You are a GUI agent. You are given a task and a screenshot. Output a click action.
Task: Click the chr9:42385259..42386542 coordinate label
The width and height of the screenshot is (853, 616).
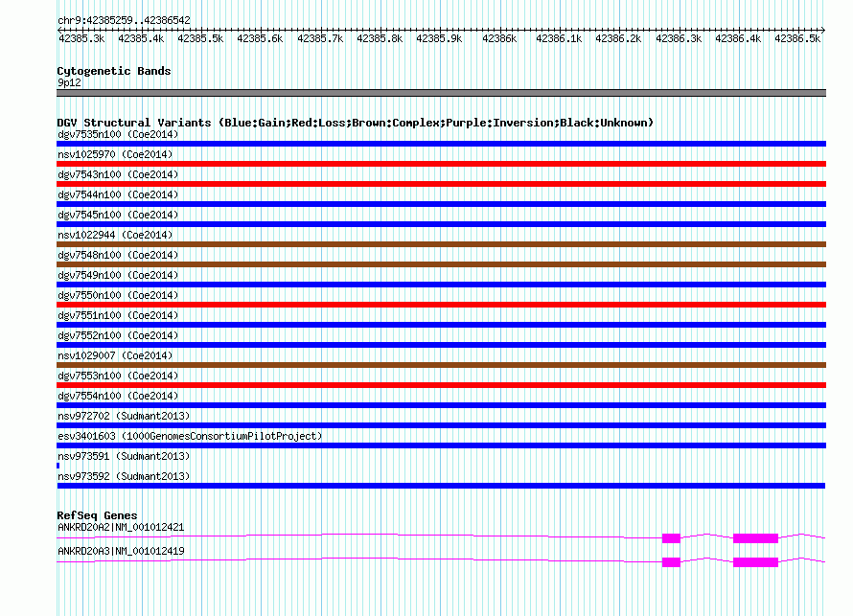(x=124, y=21)
